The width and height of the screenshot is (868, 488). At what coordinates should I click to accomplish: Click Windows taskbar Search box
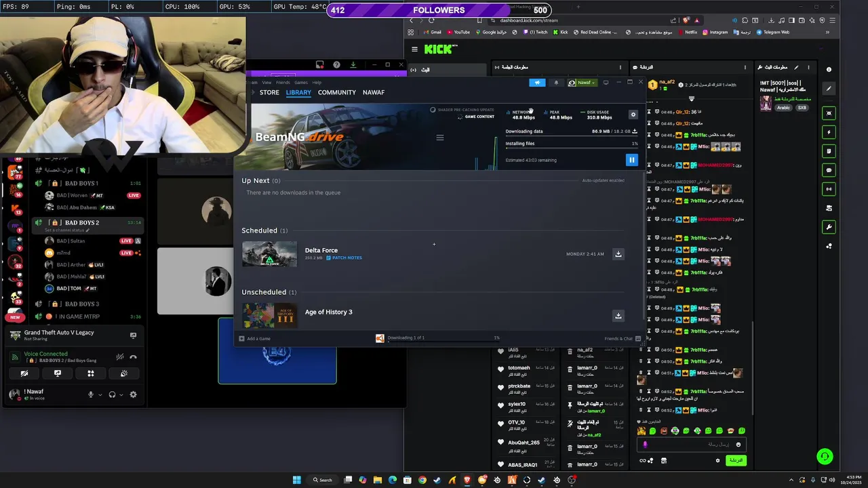coord(322,480)
